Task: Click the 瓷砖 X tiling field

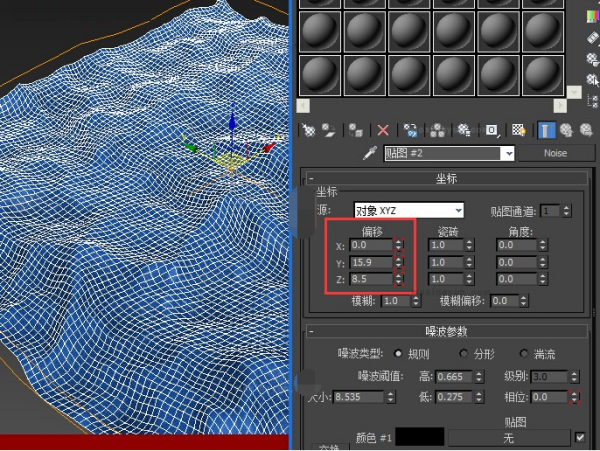Action: [x=446, y=245]
